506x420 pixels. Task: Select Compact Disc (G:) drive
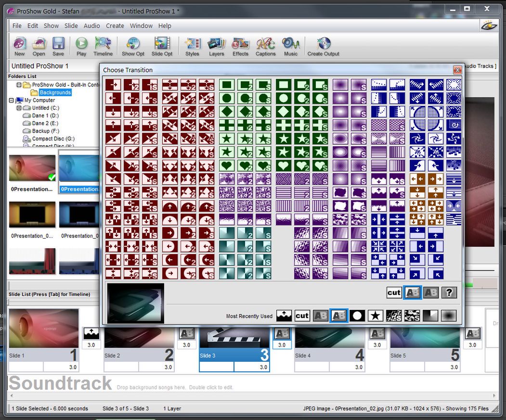[x=53, y=139]
